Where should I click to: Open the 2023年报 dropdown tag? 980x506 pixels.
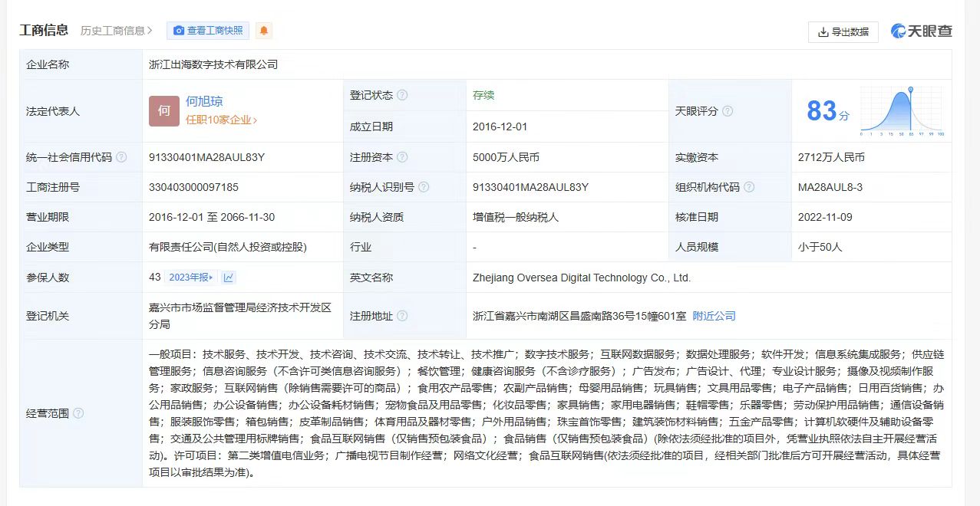click(x=193, y=278)
